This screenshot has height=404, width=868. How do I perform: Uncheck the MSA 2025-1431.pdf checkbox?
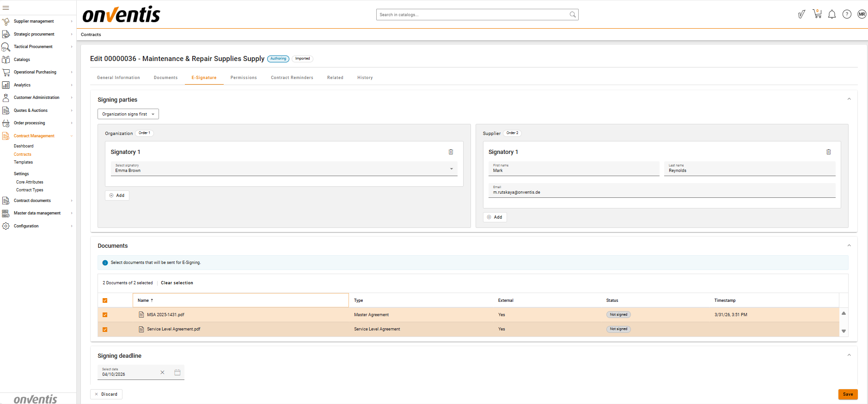[105, 315]
